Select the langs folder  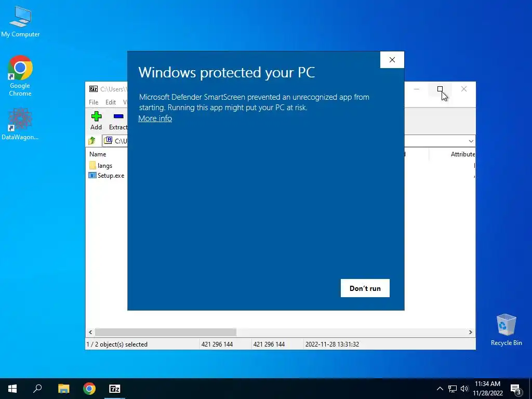point(101,166)
